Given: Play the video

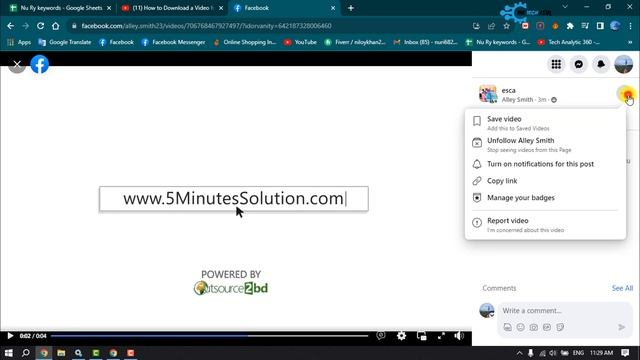Looking at the screenshot, I should coord(10,336).
